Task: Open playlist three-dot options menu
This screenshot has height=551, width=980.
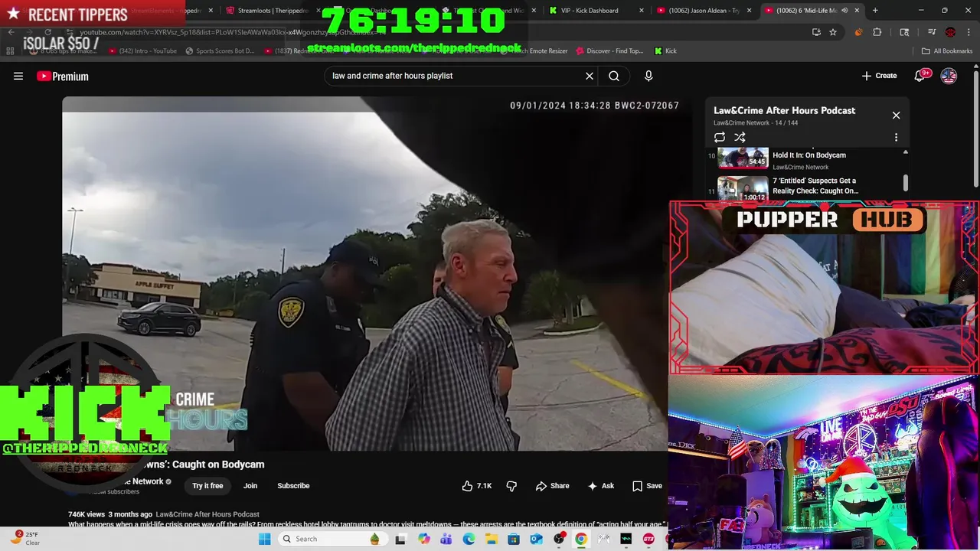Action: click(896, 138)
